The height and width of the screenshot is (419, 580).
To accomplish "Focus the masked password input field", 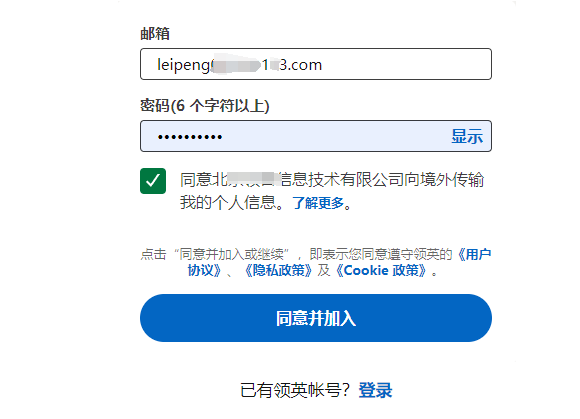I will pyautogui.click(x=316, y=136).
